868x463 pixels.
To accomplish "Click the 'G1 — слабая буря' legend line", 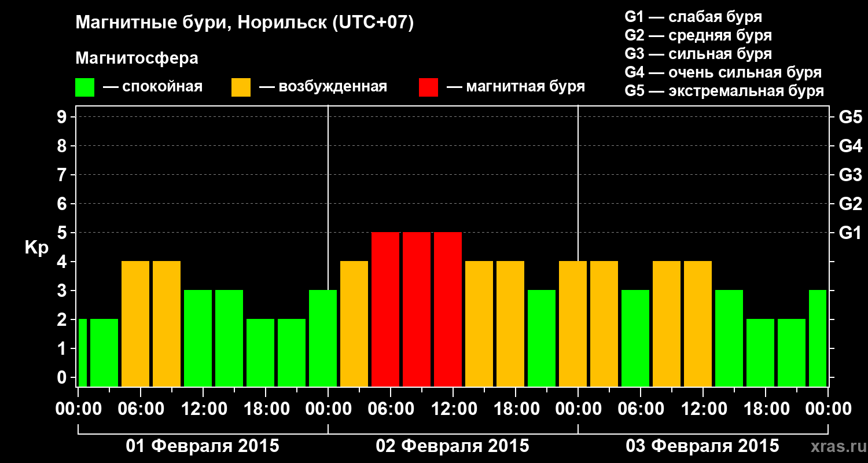I will [693, 17].
